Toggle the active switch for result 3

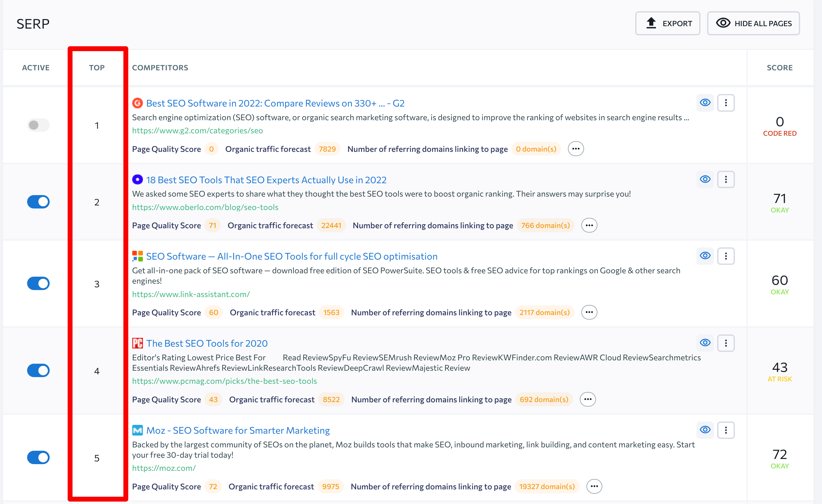tap(37, 284)
